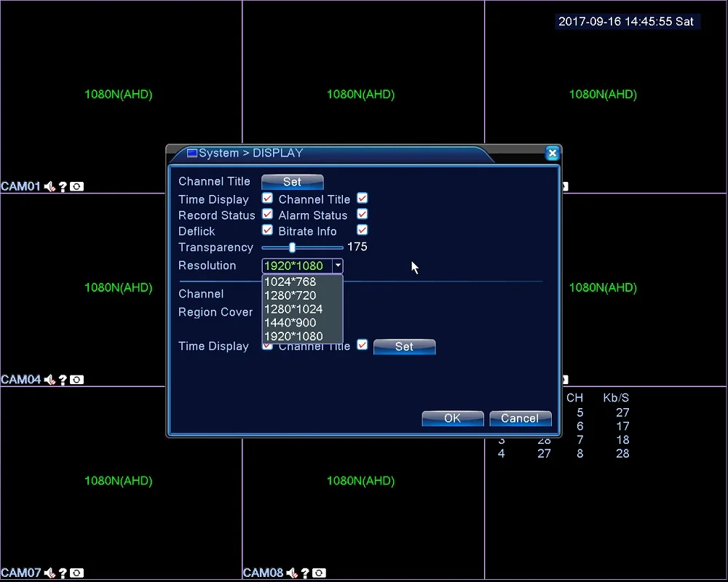Click the monitor icon in DISPLAY title bar
Image resolution: width=728 pixels, height=582 pixels.
191,154
